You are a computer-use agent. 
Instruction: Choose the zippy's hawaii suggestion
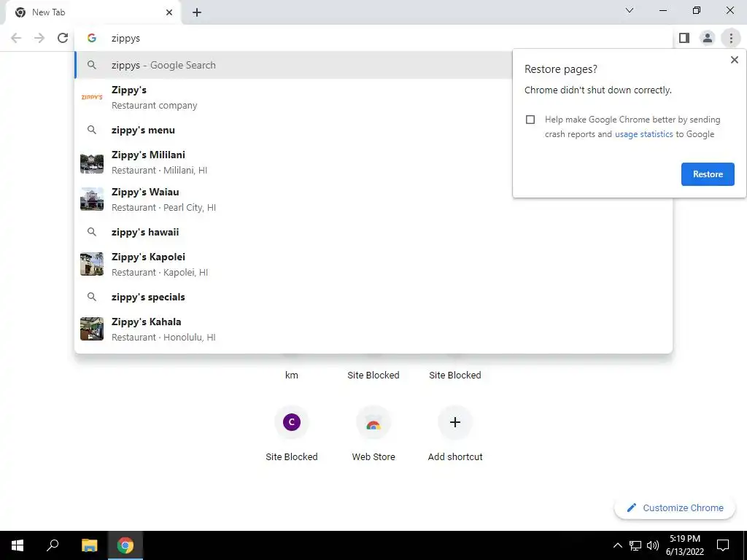(373, 232)
